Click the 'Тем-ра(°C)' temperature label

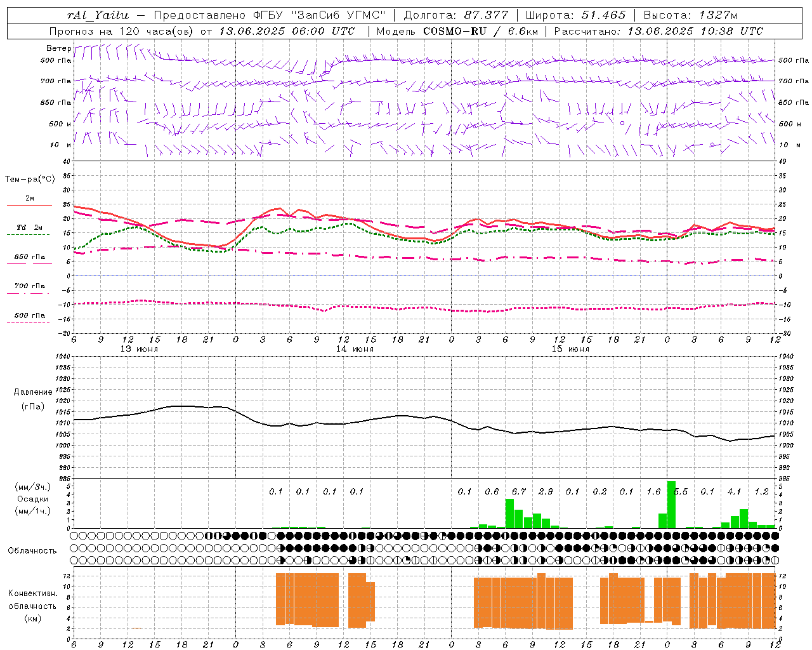coord(30,179)
